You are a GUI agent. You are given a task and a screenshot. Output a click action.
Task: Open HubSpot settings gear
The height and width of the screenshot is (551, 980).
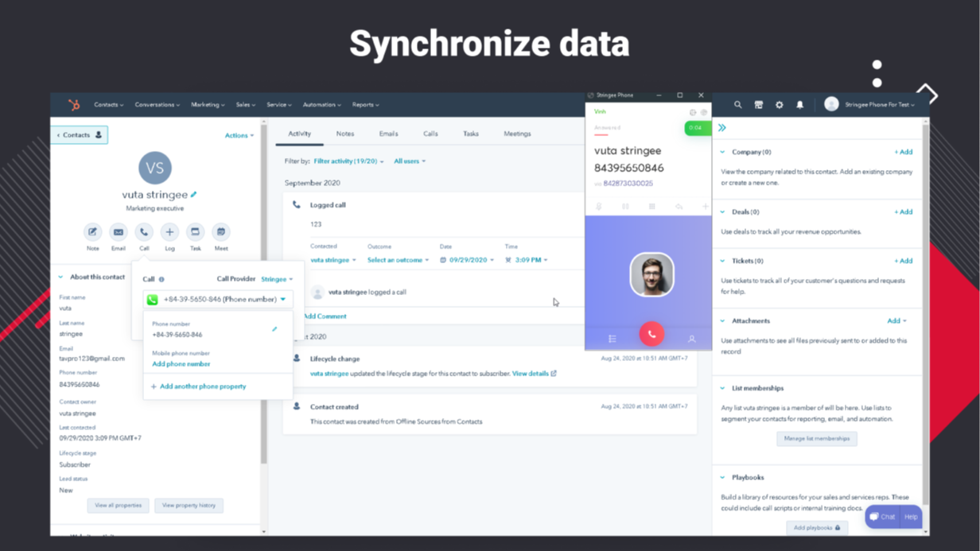[779, 104]
